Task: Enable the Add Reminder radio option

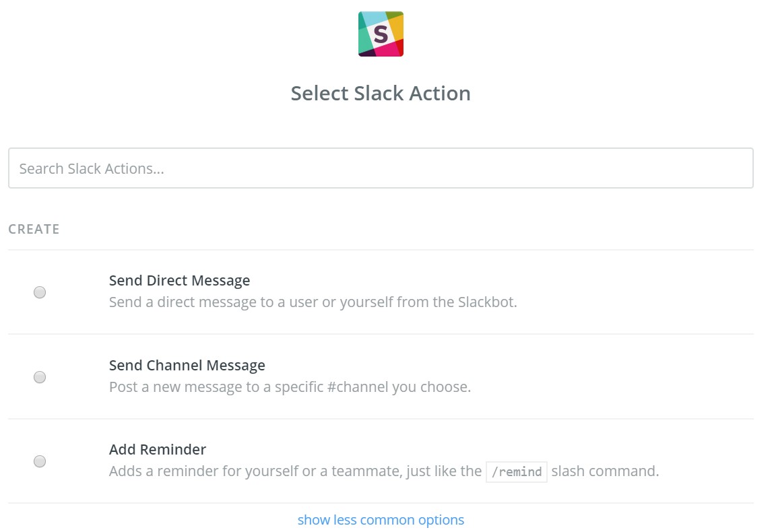Action: (x=40, y=461)
